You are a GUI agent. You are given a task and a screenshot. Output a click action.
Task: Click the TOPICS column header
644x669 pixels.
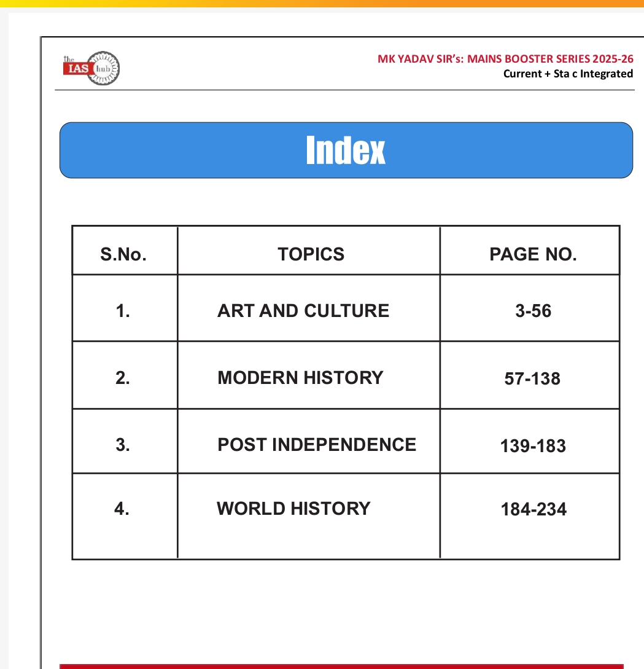pos(311,254)
